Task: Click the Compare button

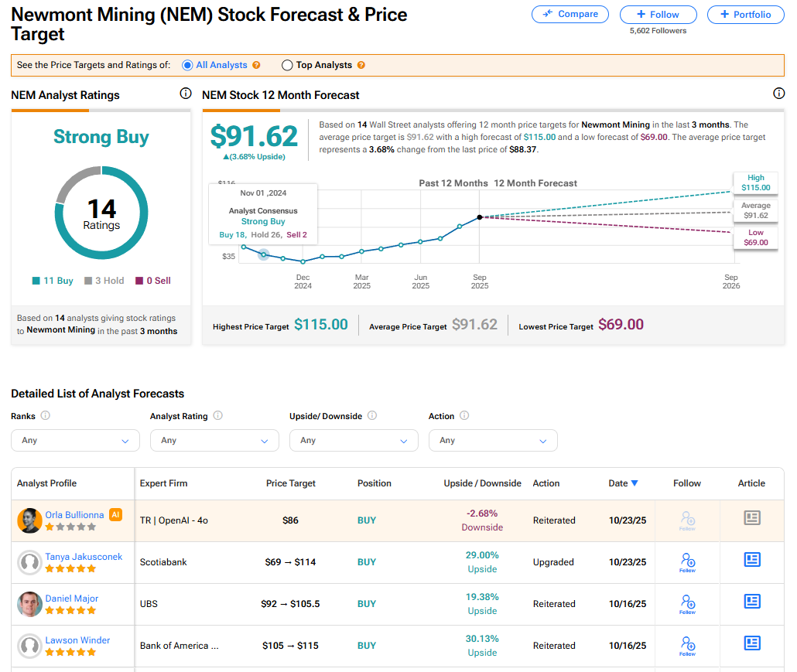Action: click(570, 15)
